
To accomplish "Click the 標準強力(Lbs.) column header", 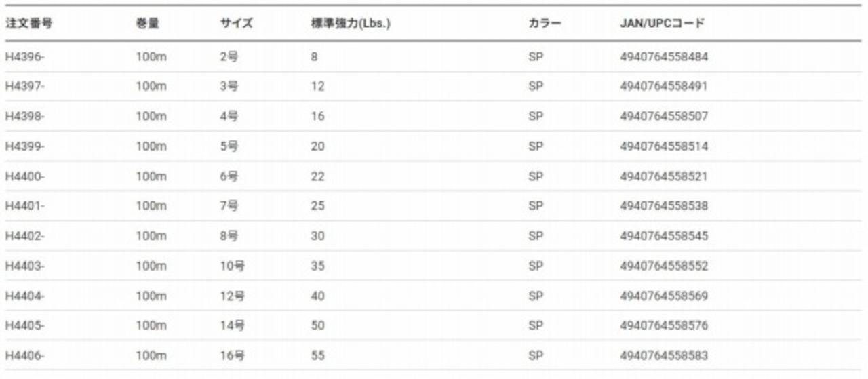I will [351, 24].
